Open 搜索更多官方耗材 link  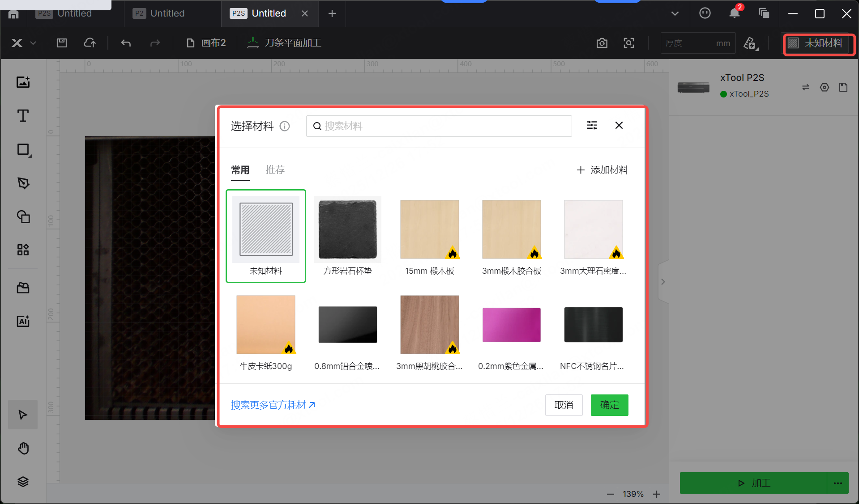tap(273, 405)
